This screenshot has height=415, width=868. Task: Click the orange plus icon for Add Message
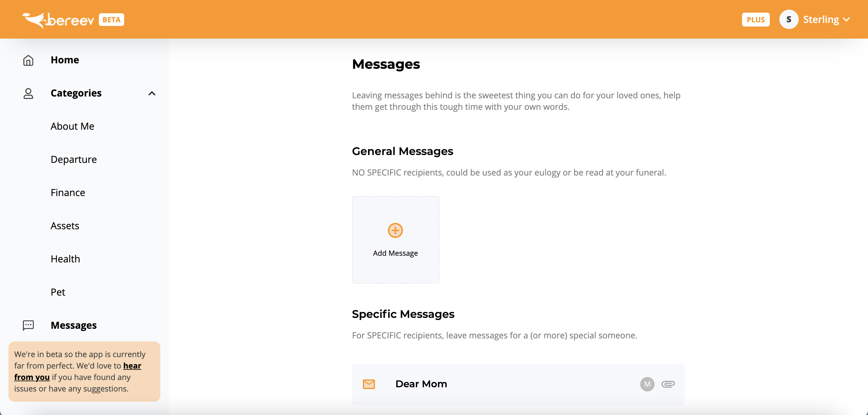[395, 231]
